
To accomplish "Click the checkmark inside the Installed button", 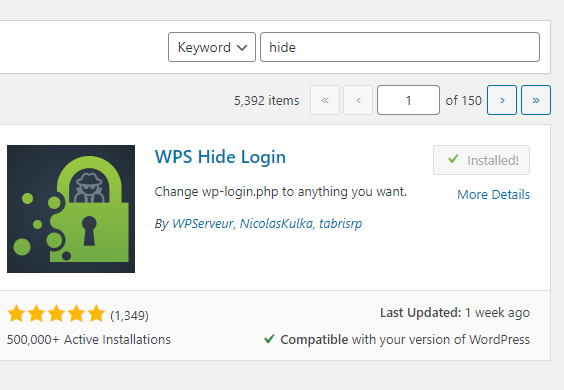I will click(x=453, y=158).
